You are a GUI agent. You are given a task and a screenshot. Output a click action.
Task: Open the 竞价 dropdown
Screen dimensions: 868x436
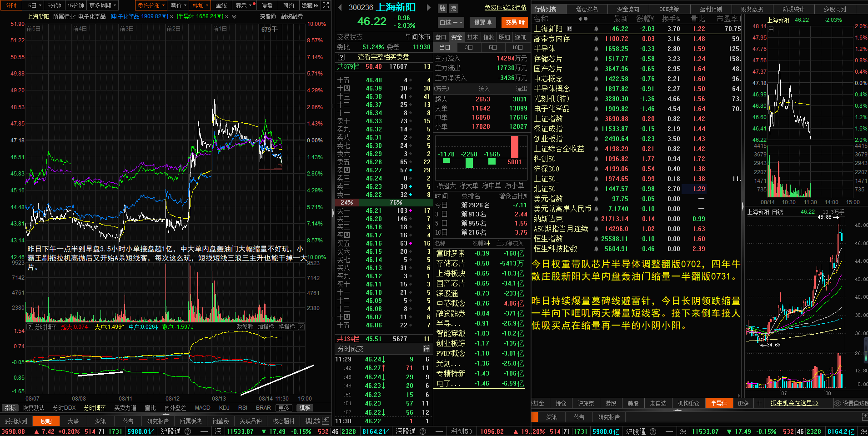point(179,5)
